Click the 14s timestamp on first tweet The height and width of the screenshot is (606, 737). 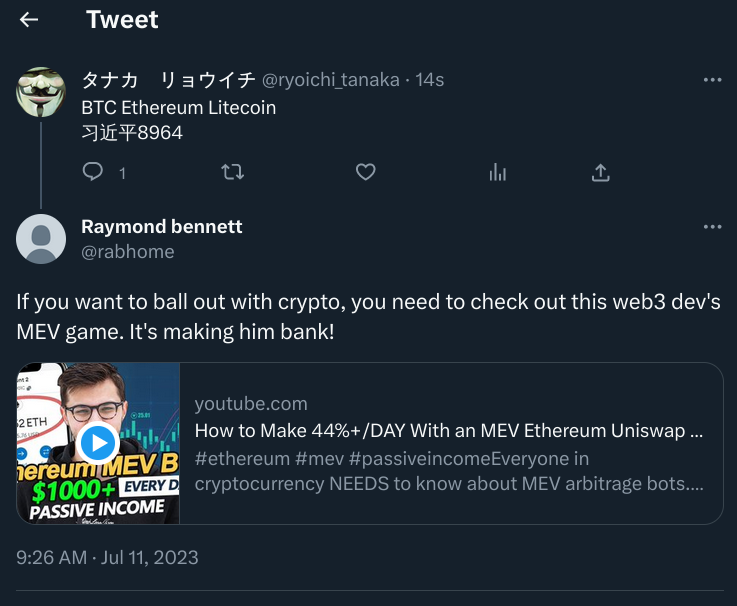[430, 80]
